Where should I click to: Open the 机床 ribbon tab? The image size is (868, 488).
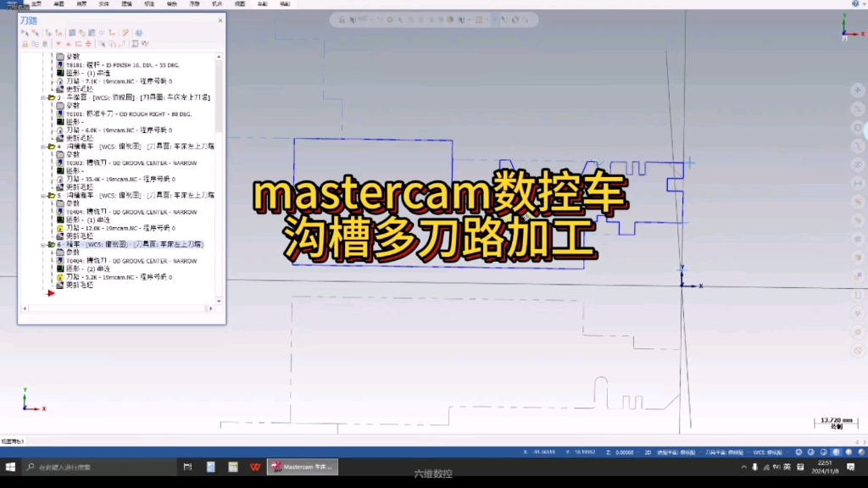tap(217, 4)
